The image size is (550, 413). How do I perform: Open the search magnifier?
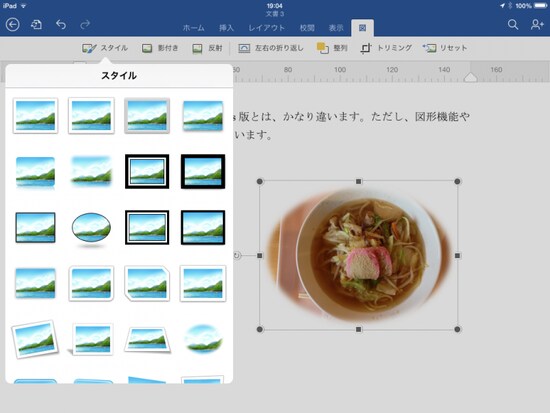(x=513, y=25)
